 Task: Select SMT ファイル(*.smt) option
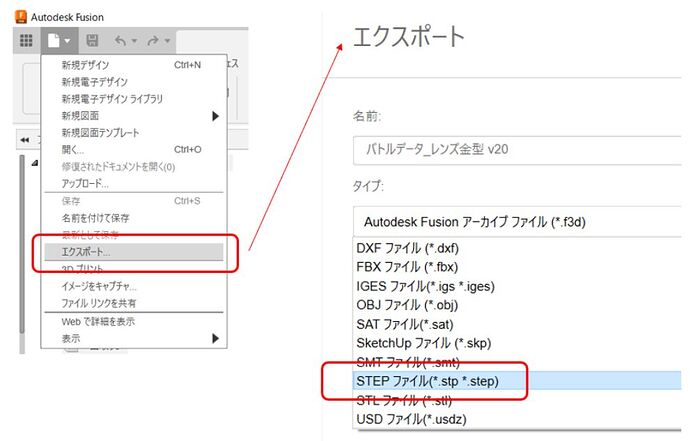coord(517,362)
